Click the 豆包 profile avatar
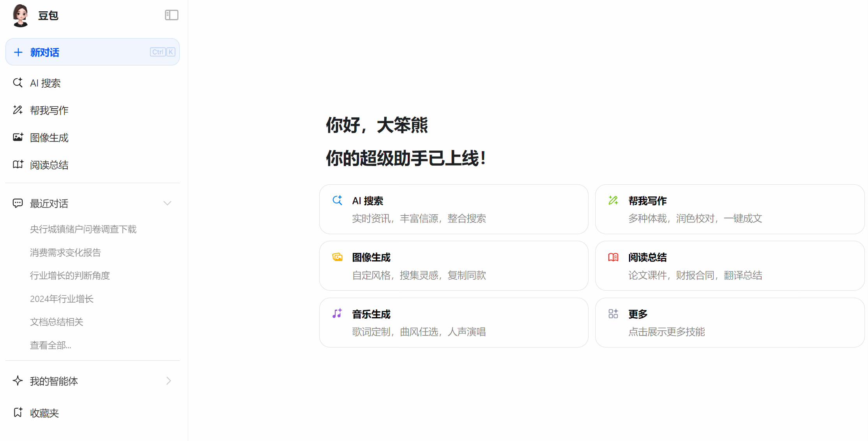868x441 pixels. coord(20,15)
